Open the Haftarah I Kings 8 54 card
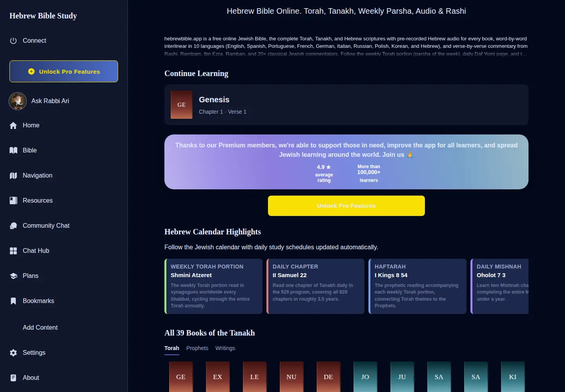565x392 pixels. pyautogui.click(x=417, y=286)
